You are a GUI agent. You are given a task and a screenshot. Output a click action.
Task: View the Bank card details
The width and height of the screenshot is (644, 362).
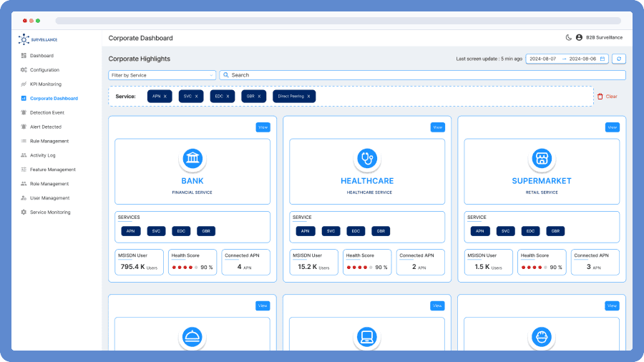tap(263, 127)
